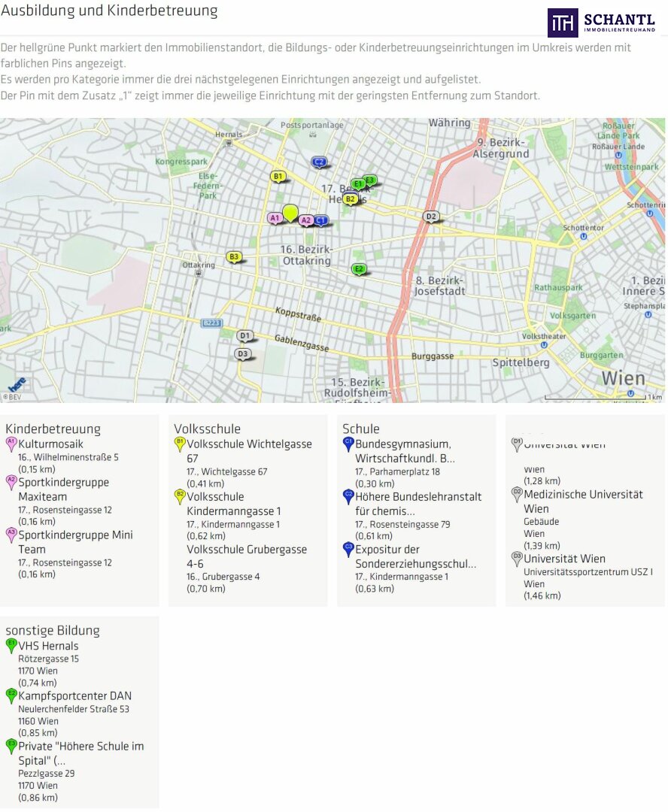Click the Schantl Immobilientreuhand logo
The height and width of the screenshot is (812, 668).
tap(602, 23)
